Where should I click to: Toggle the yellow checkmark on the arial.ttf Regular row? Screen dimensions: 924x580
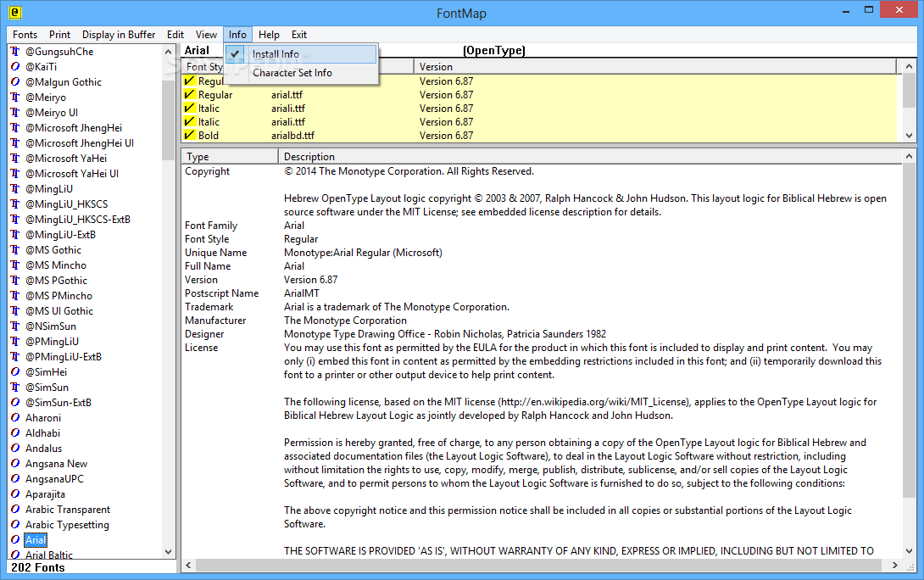pos(189,94)
